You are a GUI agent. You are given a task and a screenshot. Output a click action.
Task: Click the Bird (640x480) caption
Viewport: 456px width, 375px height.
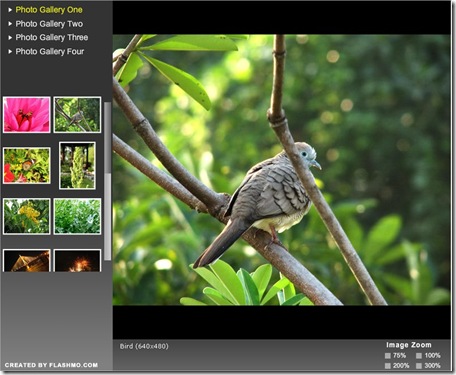click(x=144, y=346)
